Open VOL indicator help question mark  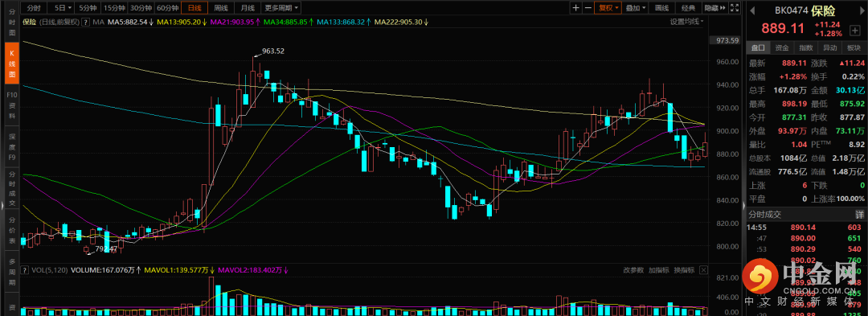coord(24,270)
